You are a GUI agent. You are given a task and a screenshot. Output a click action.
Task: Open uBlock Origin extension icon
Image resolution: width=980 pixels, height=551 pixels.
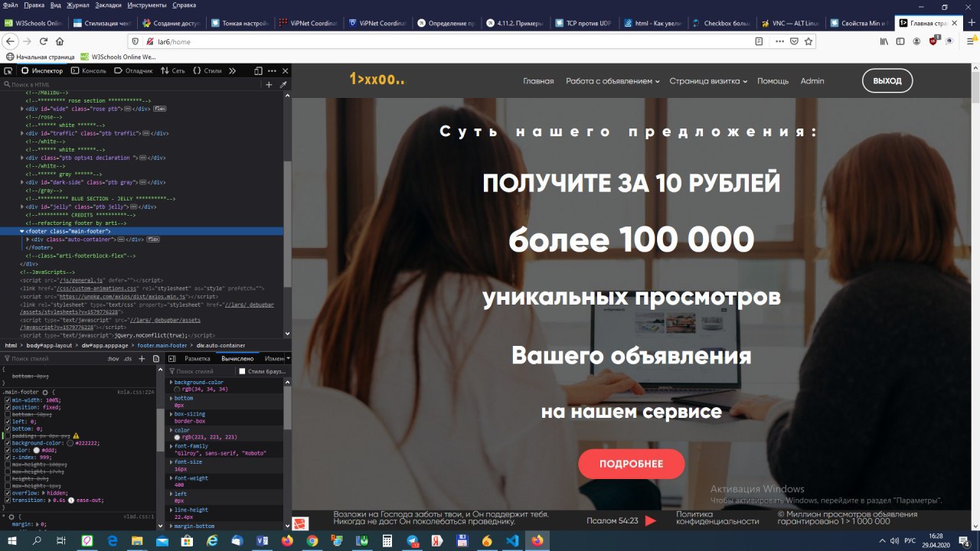pos(934,41)
